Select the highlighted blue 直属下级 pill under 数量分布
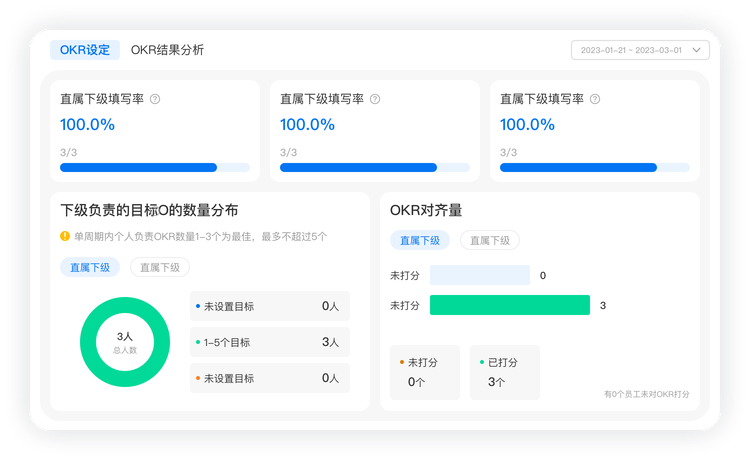The height and width of the screenshot is (460, 750). 90,267
